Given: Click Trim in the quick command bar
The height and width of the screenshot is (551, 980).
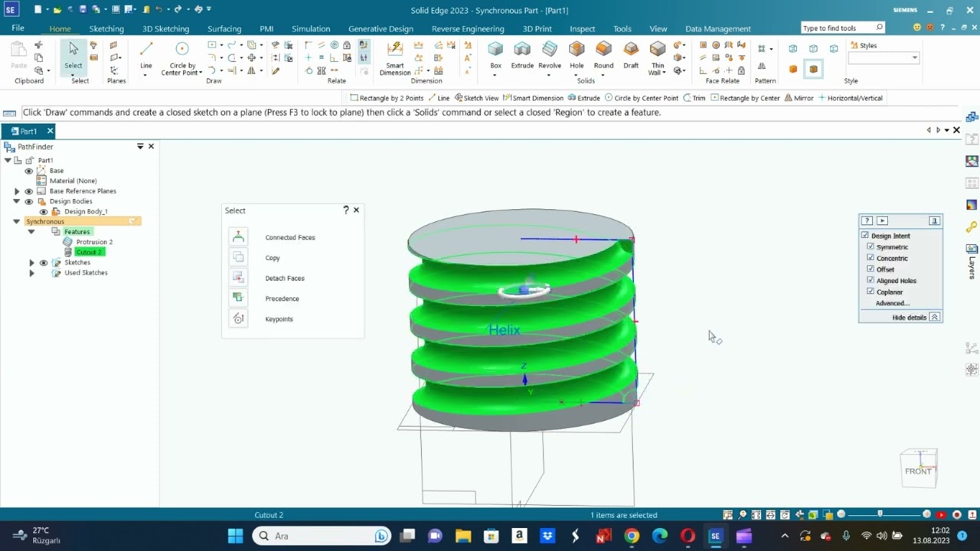Looking at the screenshot, I should 694,98.
